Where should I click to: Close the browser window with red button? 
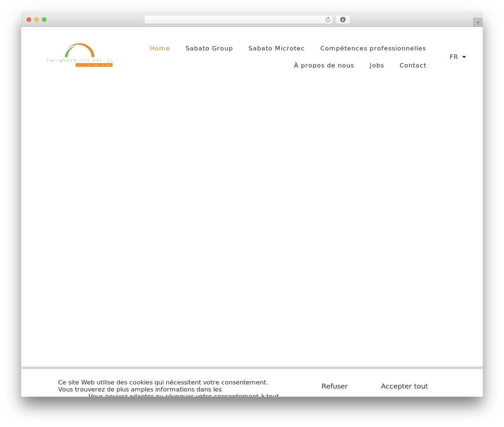coord(29,20)
